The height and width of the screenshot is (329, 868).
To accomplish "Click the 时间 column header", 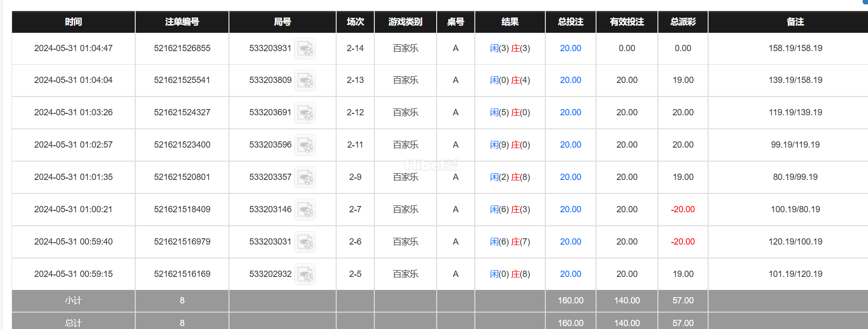I will click(x=73, y=22).
